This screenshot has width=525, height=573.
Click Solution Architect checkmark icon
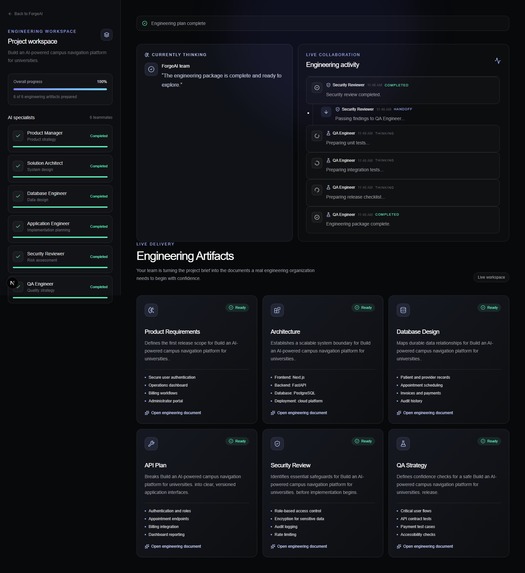click(x=18, y=166)
